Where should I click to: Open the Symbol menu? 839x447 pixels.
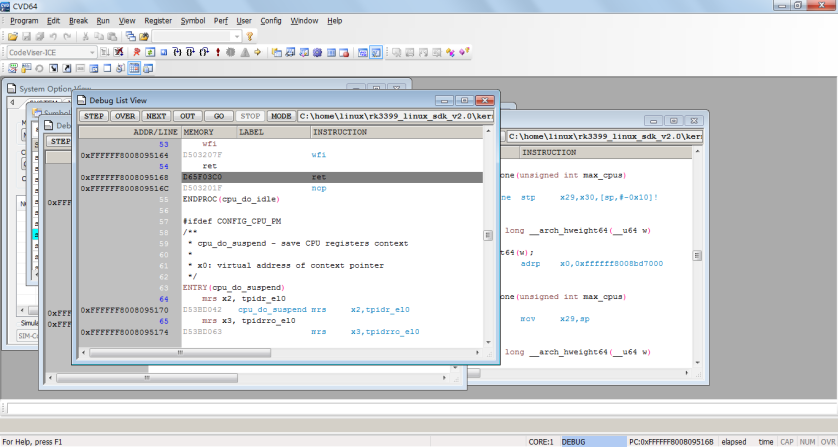(193, 20)
